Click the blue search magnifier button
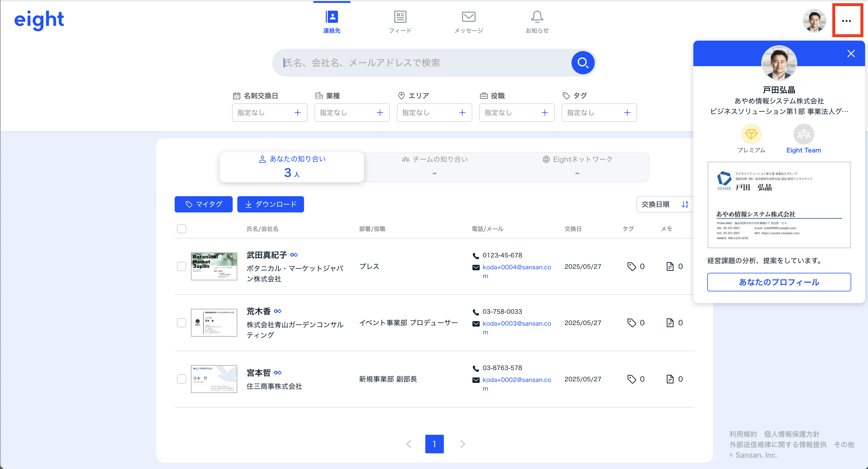This screenshot has width=868, height=469. [583, 63]
